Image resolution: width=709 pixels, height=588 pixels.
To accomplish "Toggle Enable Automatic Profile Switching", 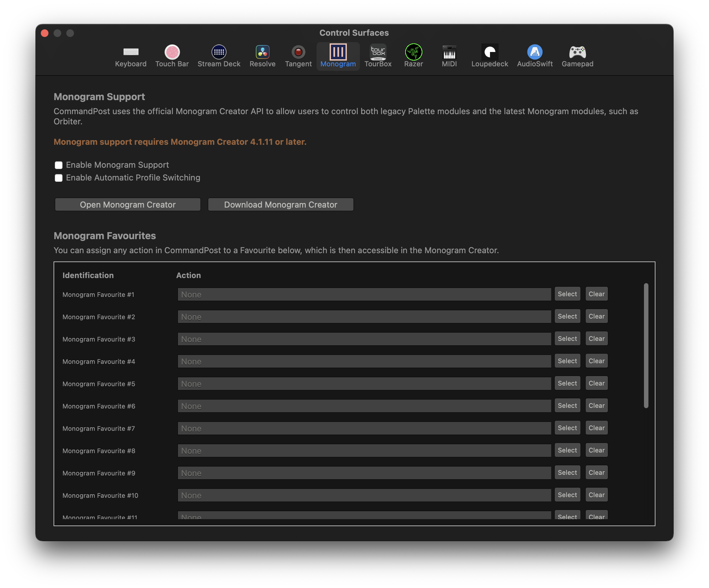I will (x=59, y=178).
